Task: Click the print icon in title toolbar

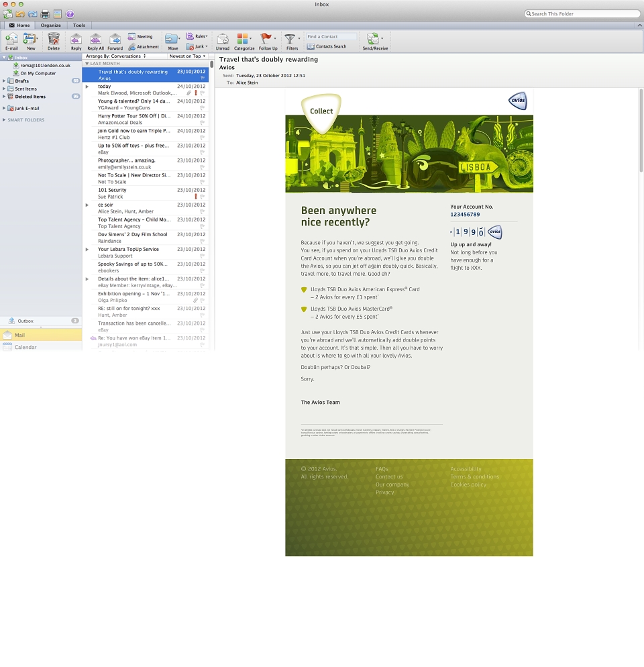Action: [x=45, y=14]
